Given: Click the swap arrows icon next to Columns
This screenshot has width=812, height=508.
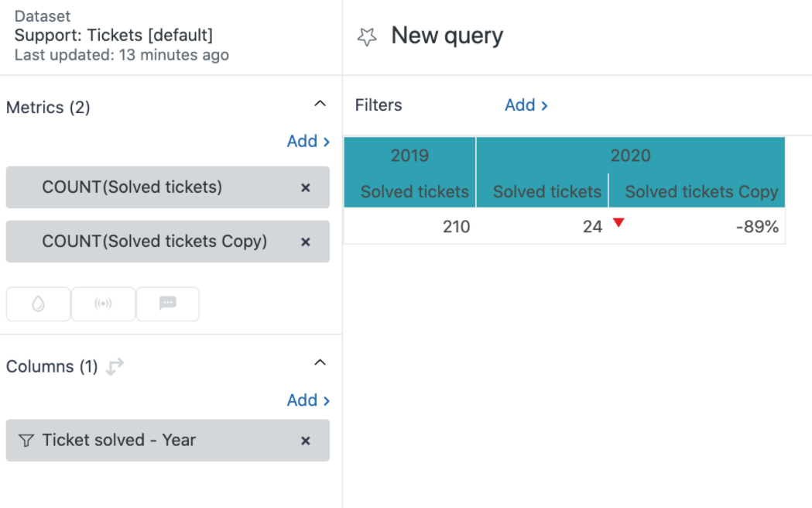Looking at the screenshot, I should click(115, 367).
